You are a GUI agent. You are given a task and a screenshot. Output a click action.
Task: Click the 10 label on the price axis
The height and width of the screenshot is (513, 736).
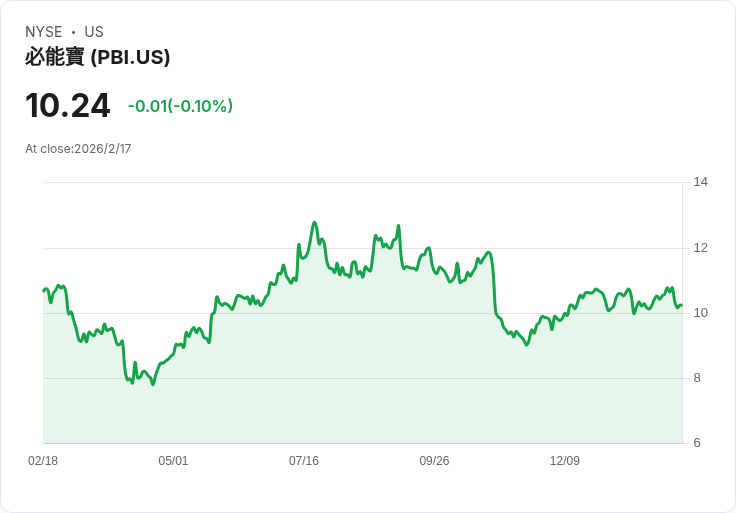(x=701, y=313)
